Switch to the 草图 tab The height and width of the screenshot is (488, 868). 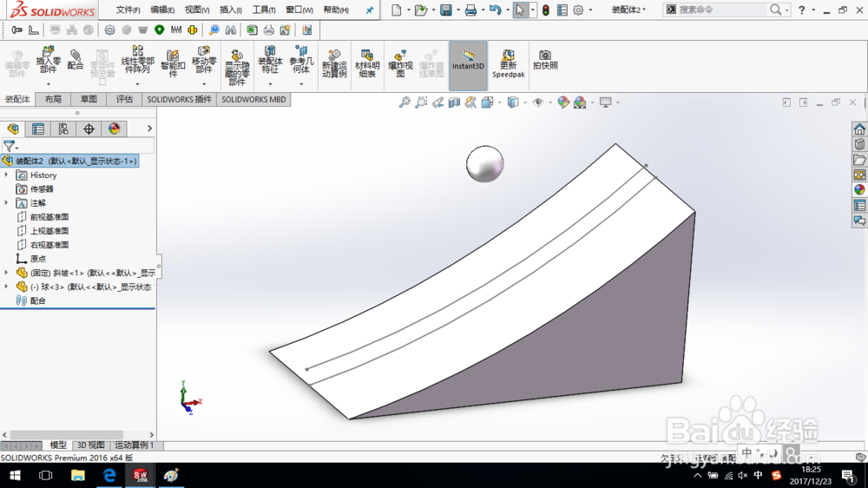89,99
